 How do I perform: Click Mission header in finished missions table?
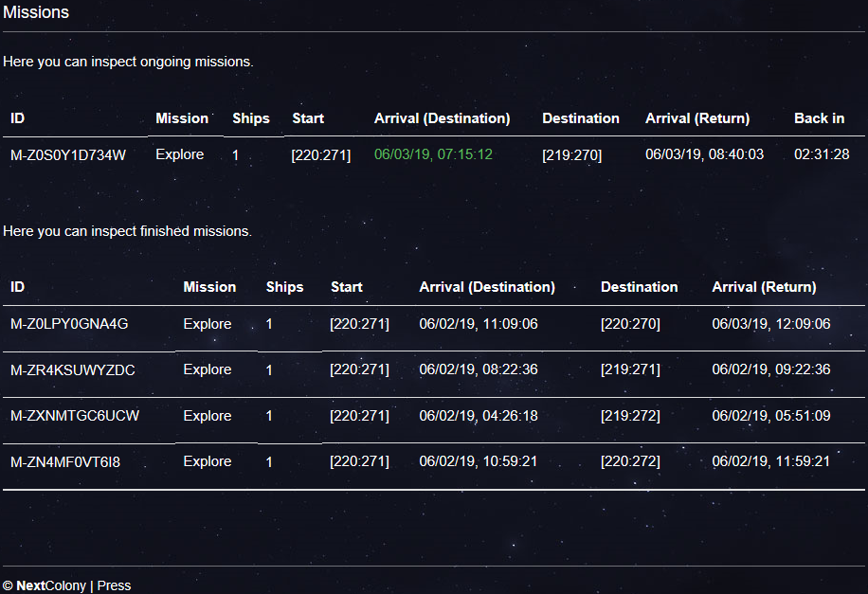click(x=209, y=287)
